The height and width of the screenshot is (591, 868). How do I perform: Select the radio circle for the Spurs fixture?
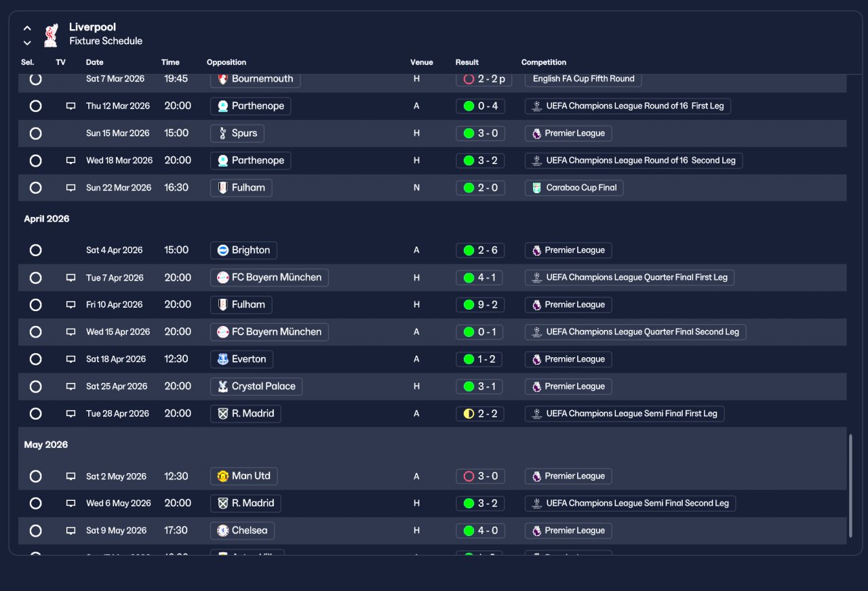[x=36, y=134]
